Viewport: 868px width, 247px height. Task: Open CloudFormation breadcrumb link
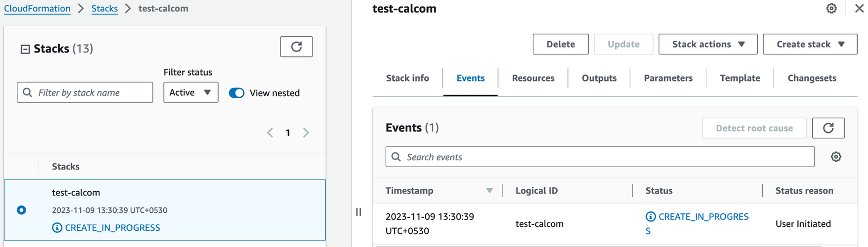click(37, 9)
